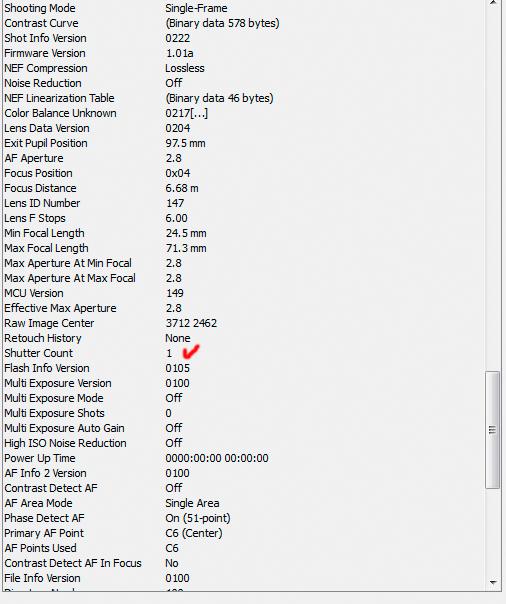506x604 pixels.
Task: Click the value Single Area
Action: (192, 504)
